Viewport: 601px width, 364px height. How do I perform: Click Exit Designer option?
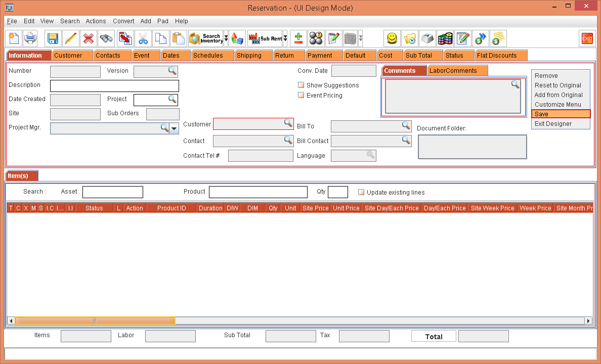pos(561,123)
